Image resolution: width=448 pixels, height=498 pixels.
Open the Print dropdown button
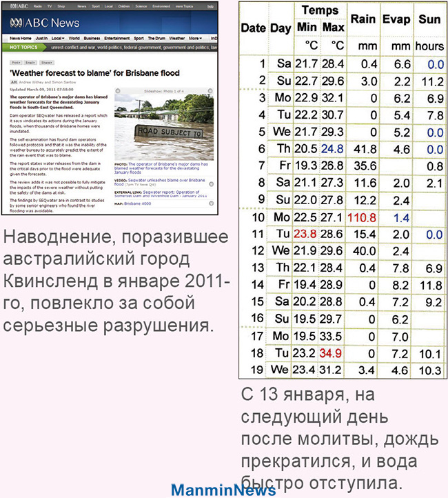(16, 63)
